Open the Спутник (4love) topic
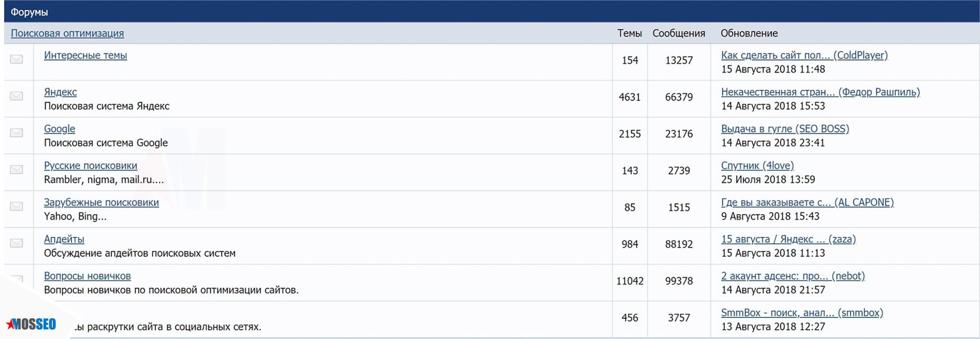The height and width of the screenshot is (339, 980). tap(757, 166)
